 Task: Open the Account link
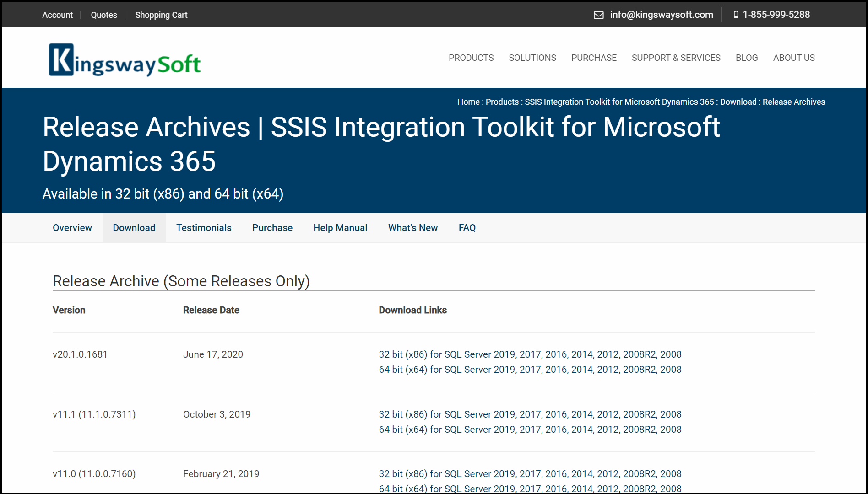[x=57, y=15]
